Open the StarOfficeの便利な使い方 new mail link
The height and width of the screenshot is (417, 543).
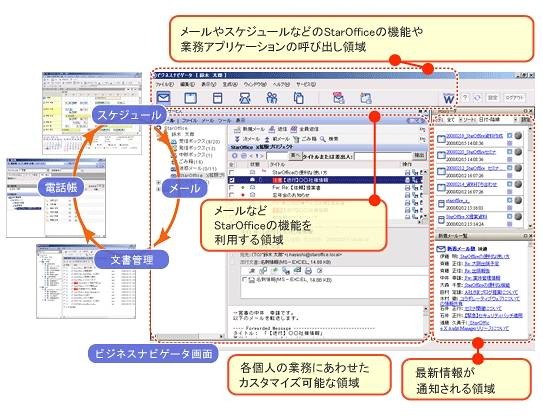click(x=484, y=257)
